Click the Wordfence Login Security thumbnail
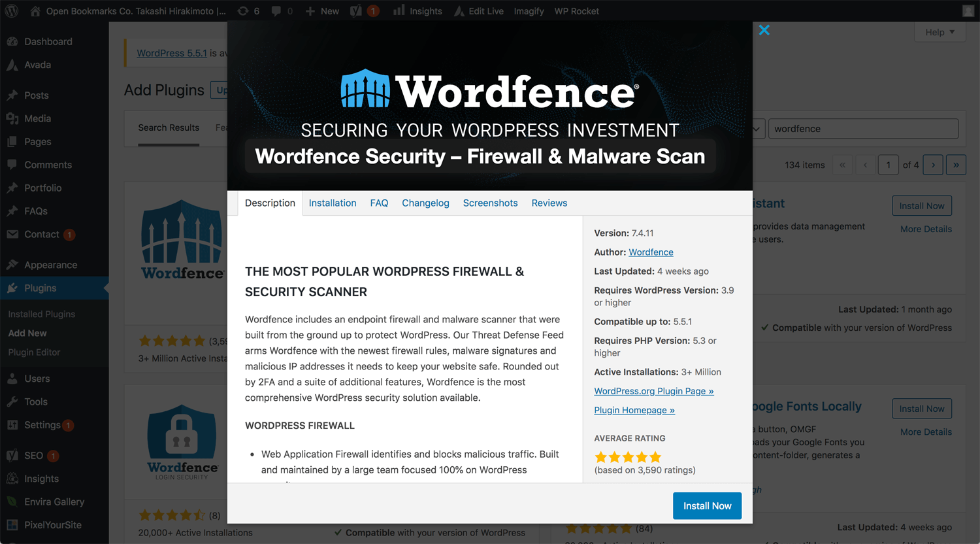 pyautogui.click(x=182, y=443)
